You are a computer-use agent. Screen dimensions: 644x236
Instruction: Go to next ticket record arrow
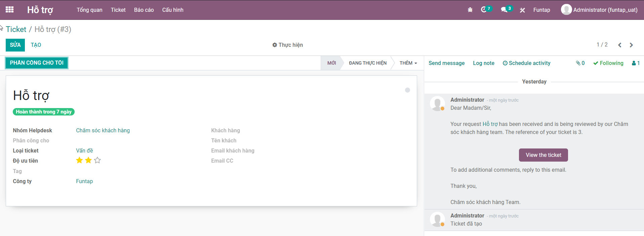(631, 45)
